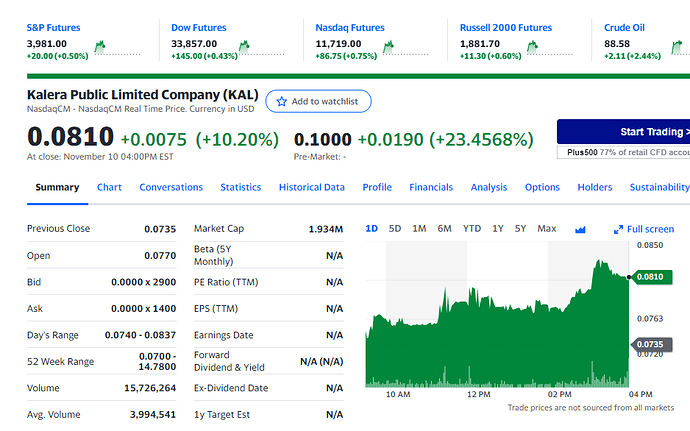
Task: Open the Nasdaq Futures link
Action: pos(350,28)
